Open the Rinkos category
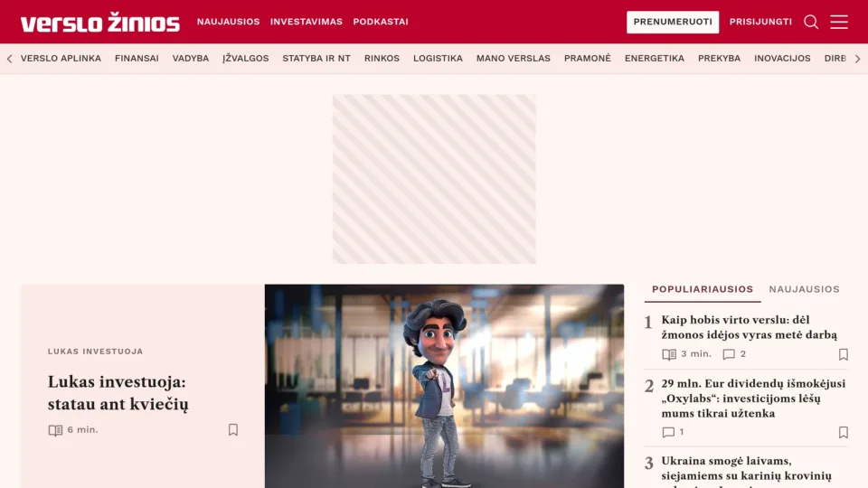Image resolution: width=868 pixels, height=488 pixels. (382, 58)
